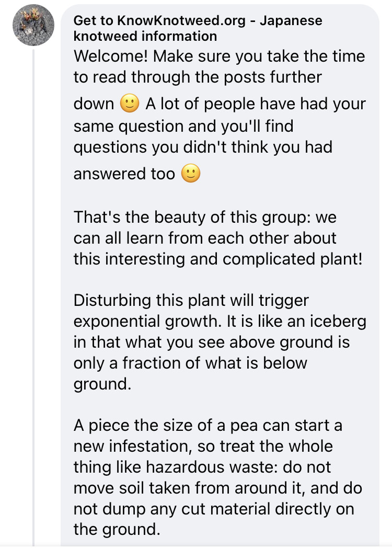This screenshot has height=549, width=392.
Task: Click the word 'Welcome!' in the comment
Action: (111, 55)
